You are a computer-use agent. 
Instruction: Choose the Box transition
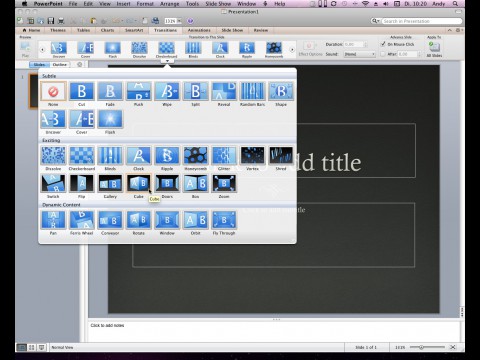(196, 183)
